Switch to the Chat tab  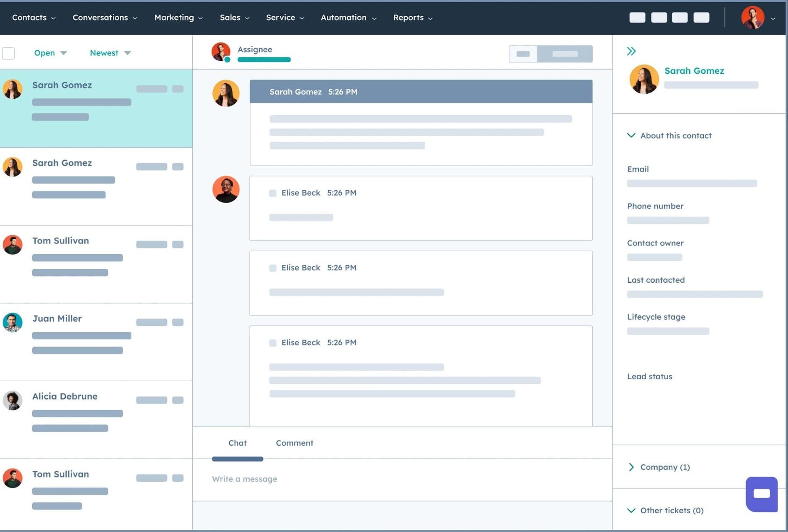pyautogui.click(x=237, y=443)
